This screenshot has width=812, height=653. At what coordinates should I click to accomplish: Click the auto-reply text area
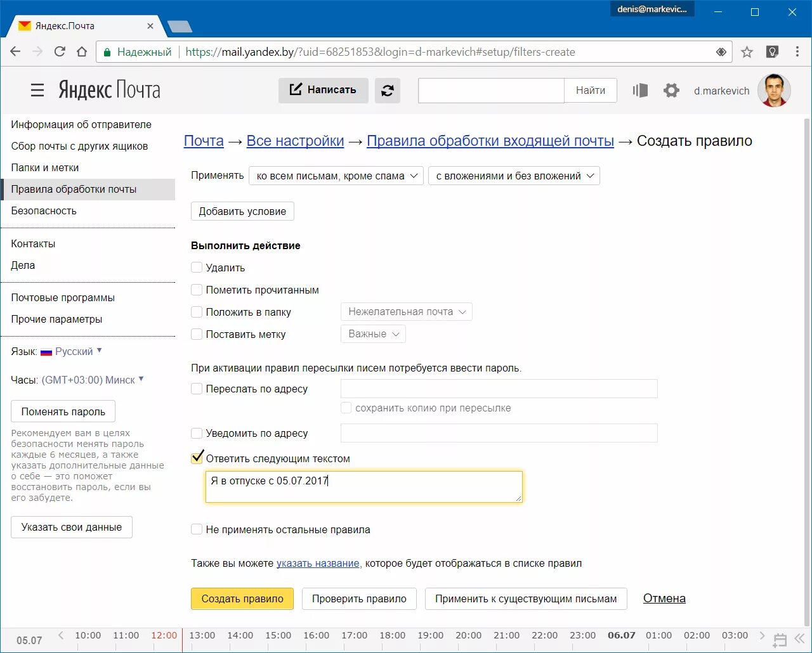pos(364,487)
